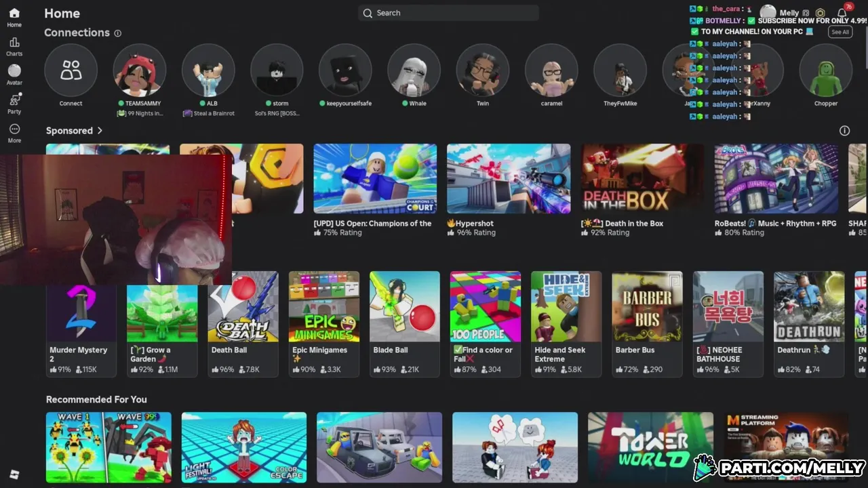Open the Charts sidebar icon
This screenshot has height=488, width=868.
pos(14,47)
